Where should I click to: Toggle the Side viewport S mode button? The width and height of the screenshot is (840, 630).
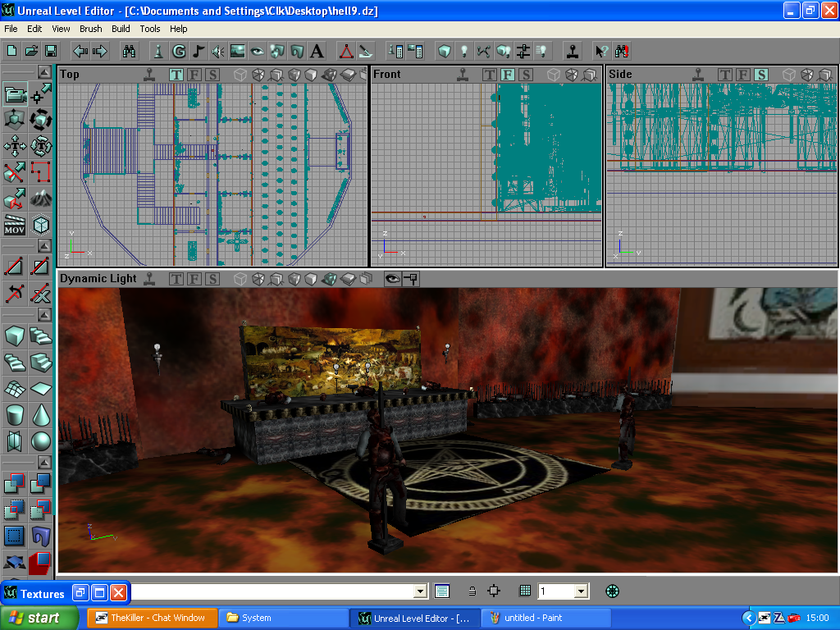coord(761,75)
